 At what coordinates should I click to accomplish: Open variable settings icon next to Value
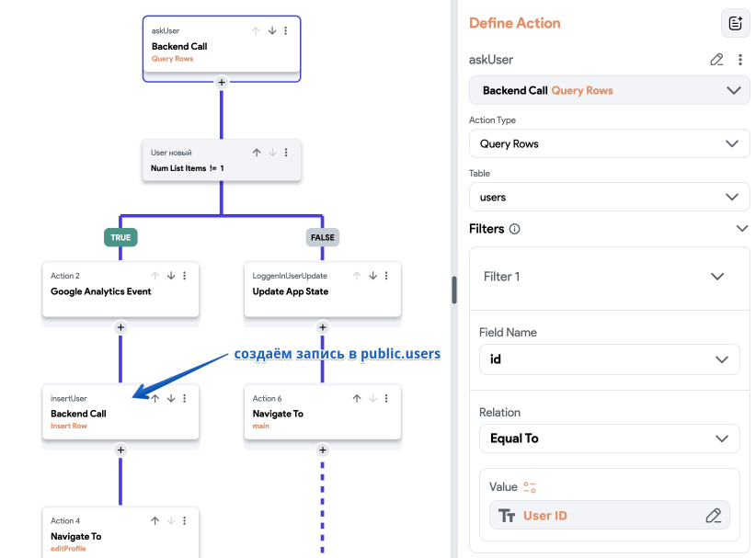(x=530, y=487)
